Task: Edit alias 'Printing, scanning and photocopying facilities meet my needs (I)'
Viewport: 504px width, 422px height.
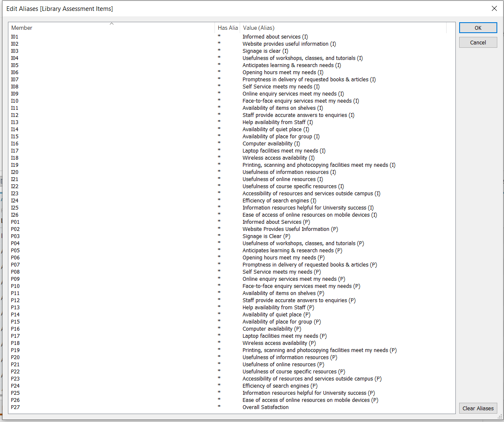Action: [x=319, y=165]
